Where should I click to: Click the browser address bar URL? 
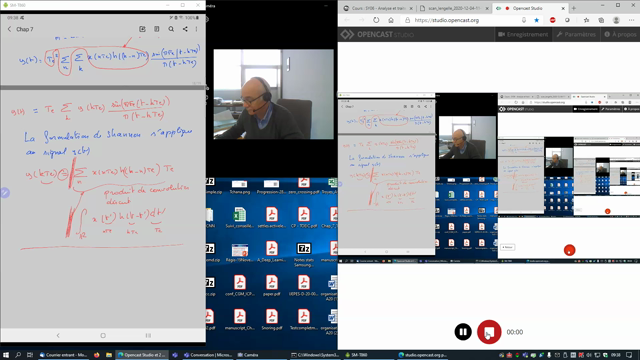[x=447, y=20]
